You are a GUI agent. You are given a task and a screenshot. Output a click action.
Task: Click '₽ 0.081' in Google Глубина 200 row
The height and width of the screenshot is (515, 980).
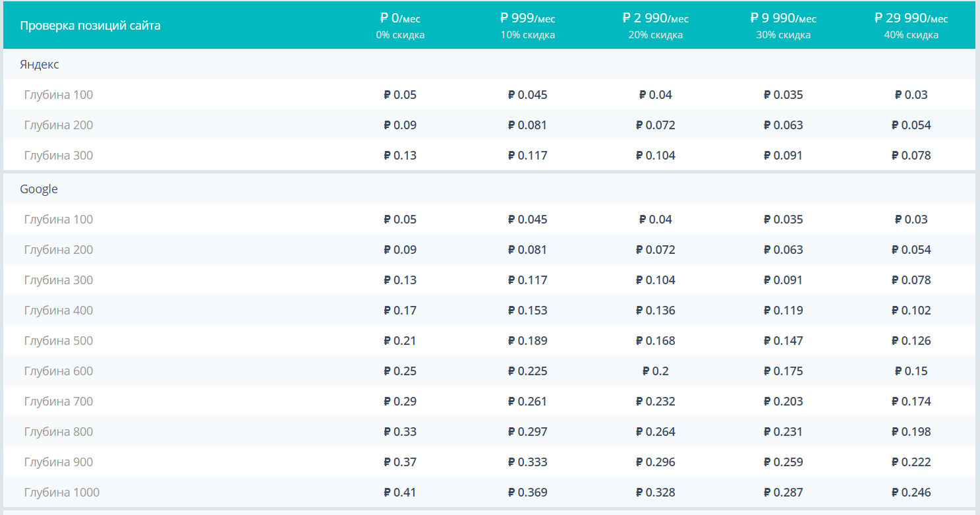click(x=528, y=250)
